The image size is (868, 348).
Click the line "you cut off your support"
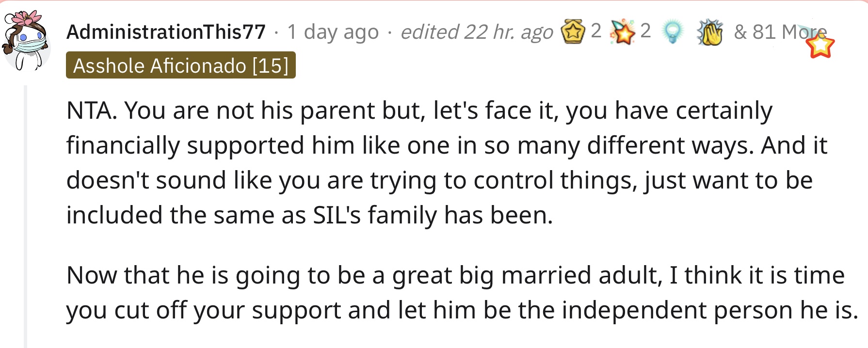[x=204, y=310]
